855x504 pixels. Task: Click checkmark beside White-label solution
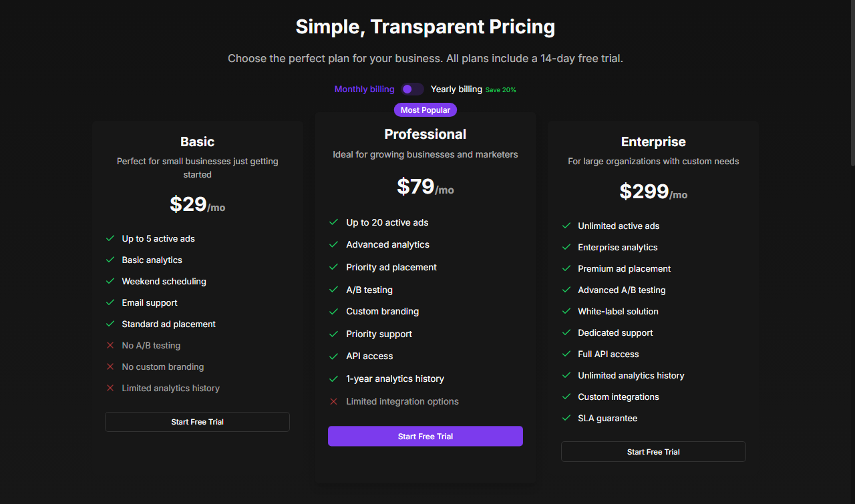[x=566, y=311]
